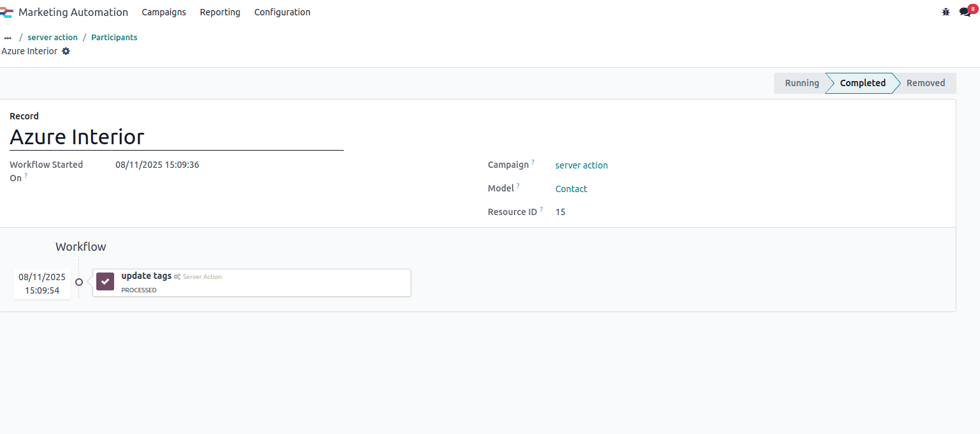
Task: Open the conversations chat icon
Action: (x=965, y=12)
